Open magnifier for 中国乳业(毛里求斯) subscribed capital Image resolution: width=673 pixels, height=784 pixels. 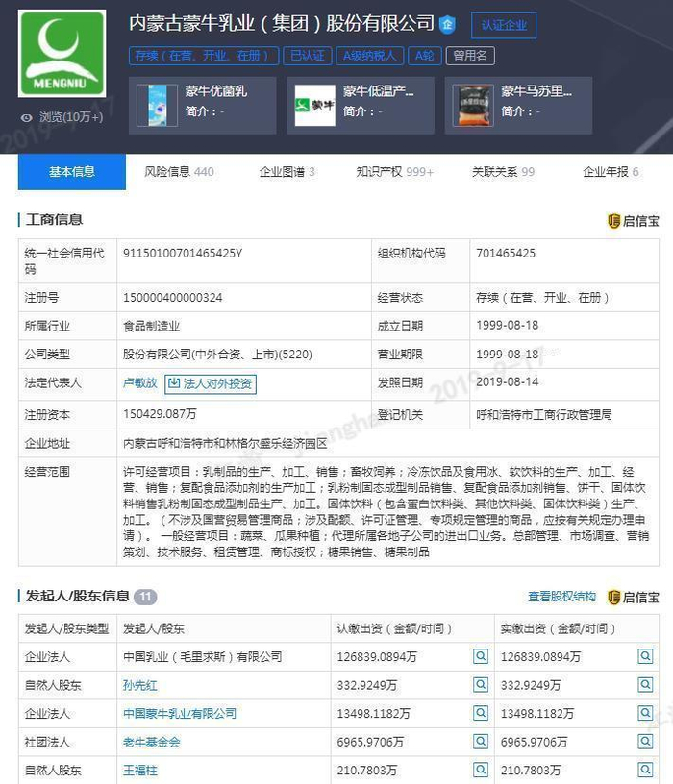pyautogui.click(x=481, y=656)
